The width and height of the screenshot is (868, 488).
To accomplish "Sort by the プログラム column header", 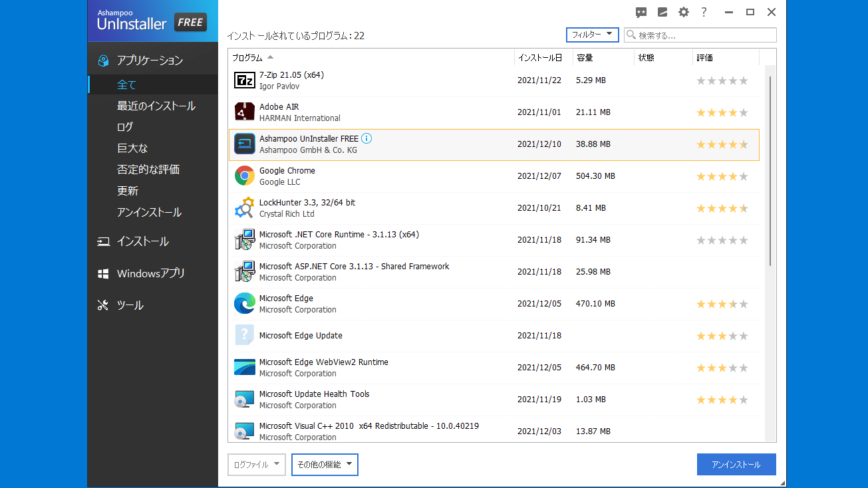I will [371, 58].
